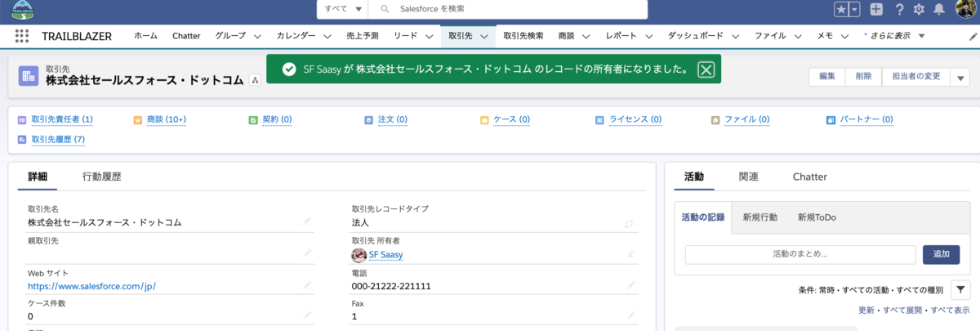Expand the 取引先 nav dropdown chevron
Viewport: 980px width, 331px height.
[484, 37]
